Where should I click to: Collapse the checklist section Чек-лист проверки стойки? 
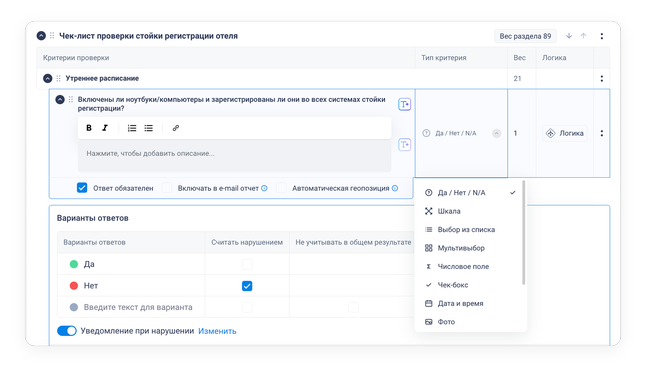coord(41,36)
